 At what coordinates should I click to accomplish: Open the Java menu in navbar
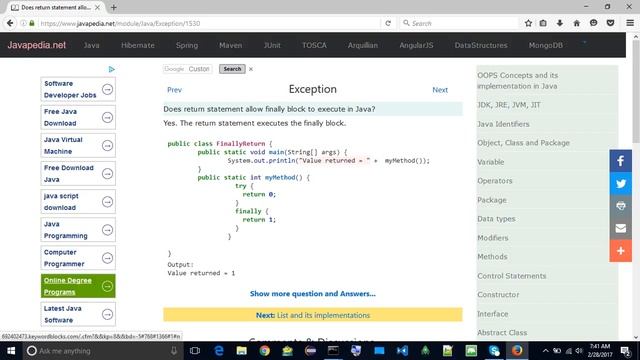pyautogui.click(x=91, y=45)
